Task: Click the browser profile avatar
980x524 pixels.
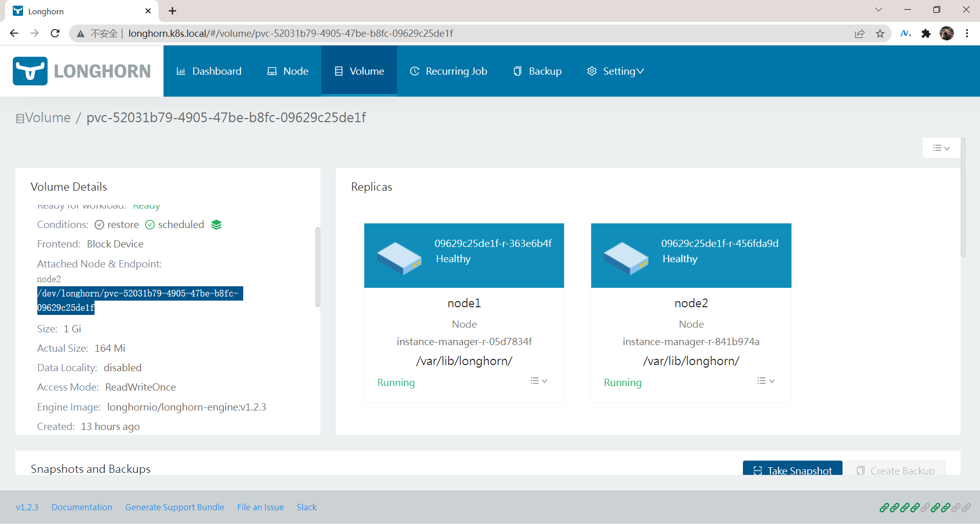Action: click(x=947, y=33)
